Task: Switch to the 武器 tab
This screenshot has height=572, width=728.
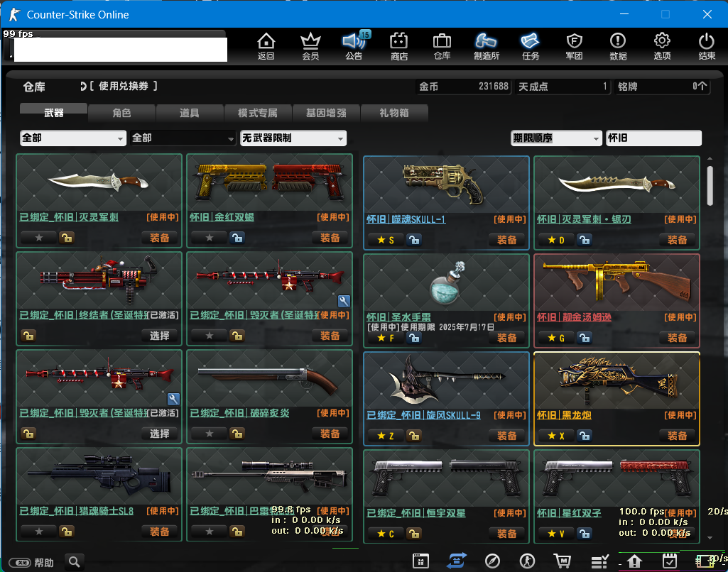Action: point(53,113)
